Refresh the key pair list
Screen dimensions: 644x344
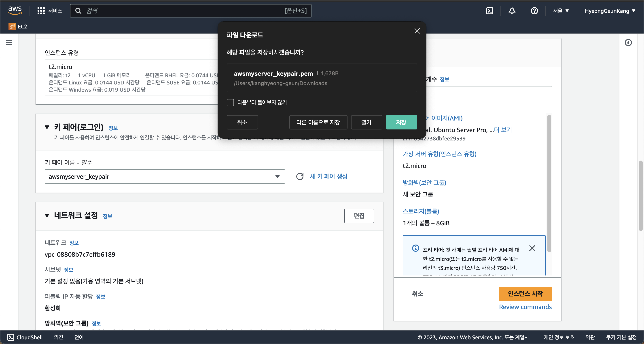pyautogui.click(x=300, y=176)
